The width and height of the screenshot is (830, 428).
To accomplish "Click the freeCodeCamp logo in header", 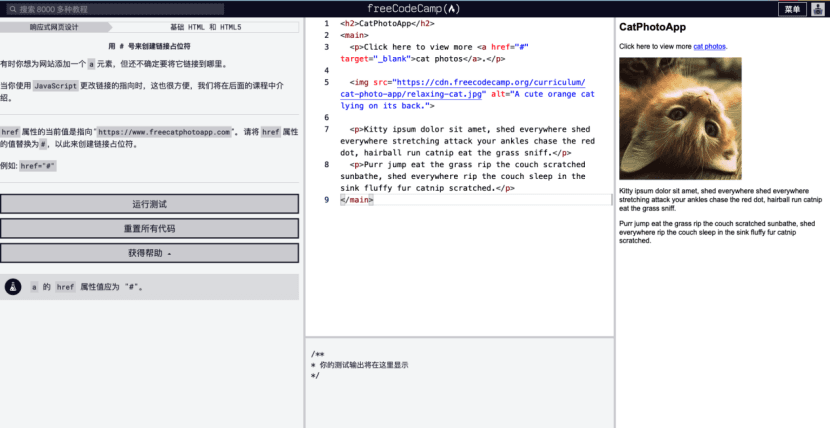I will [x=415, y=8].
